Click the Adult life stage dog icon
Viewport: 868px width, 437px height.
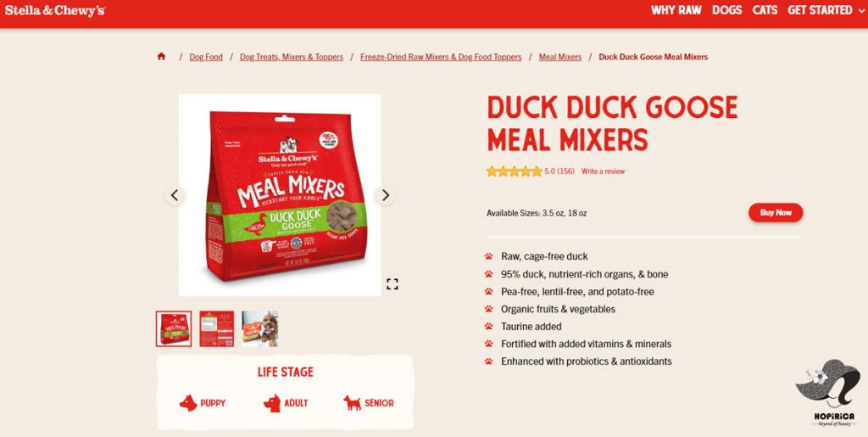point(272,403)
